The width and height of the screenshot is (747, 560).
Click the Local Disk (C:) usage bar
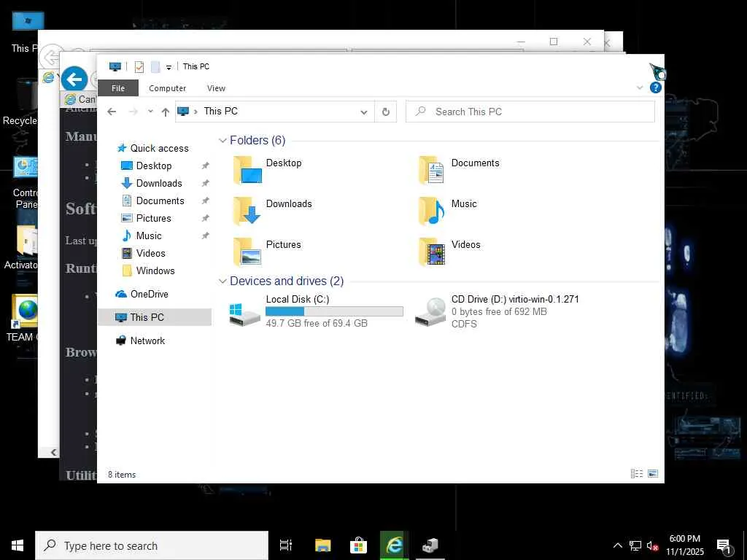[334, 311]
